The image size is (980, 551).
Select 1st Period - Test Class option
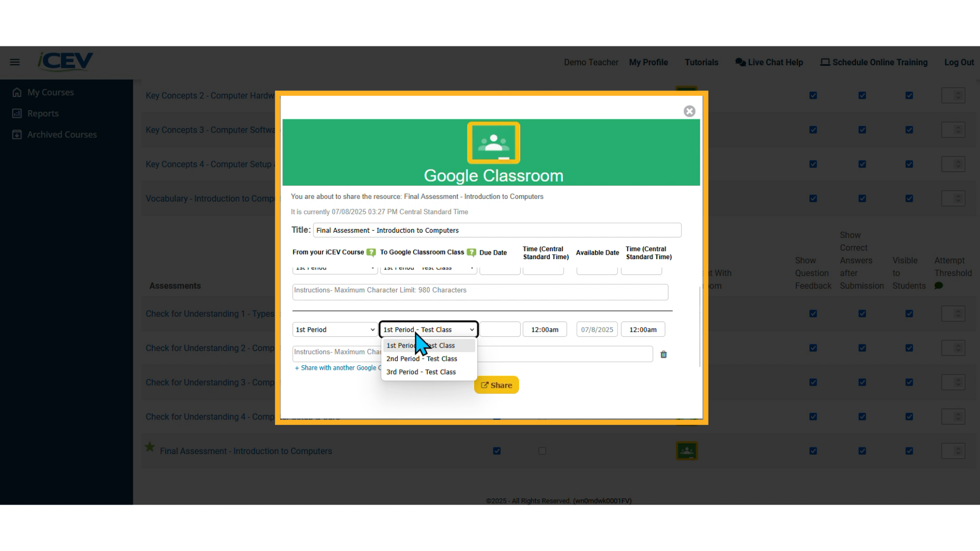point(429,345)
